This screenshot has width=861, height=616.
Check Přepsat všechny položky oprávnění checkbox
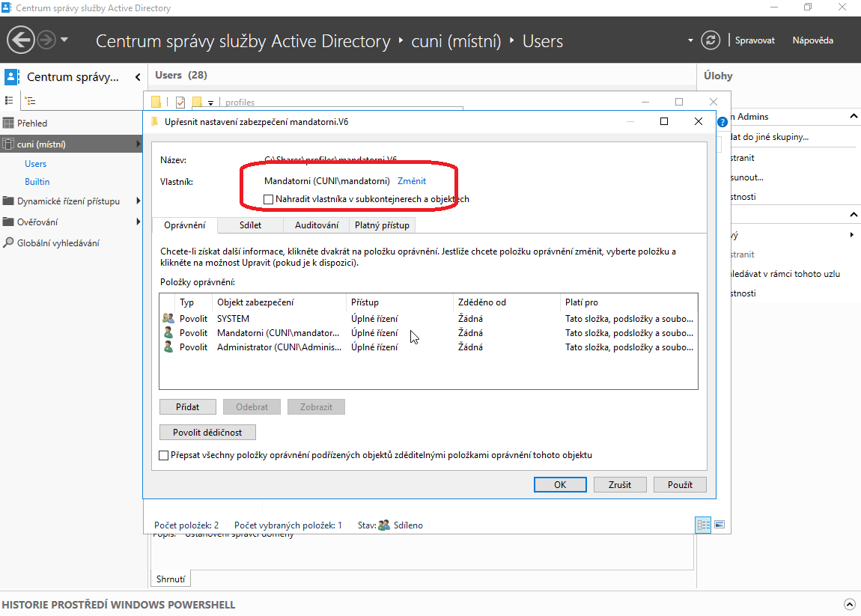(x=164, y=455)
